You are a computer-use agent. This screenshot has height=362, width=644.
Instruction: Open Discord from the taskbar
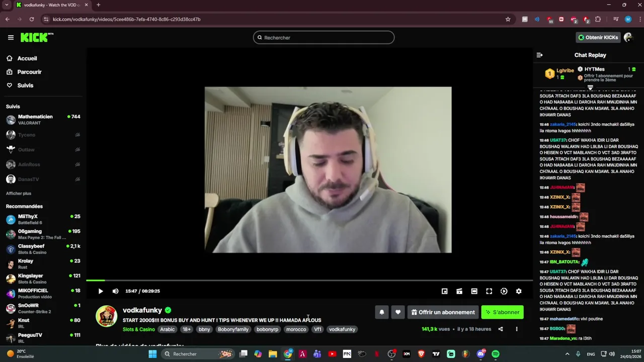pyautogui.click(x=480, y=354)
